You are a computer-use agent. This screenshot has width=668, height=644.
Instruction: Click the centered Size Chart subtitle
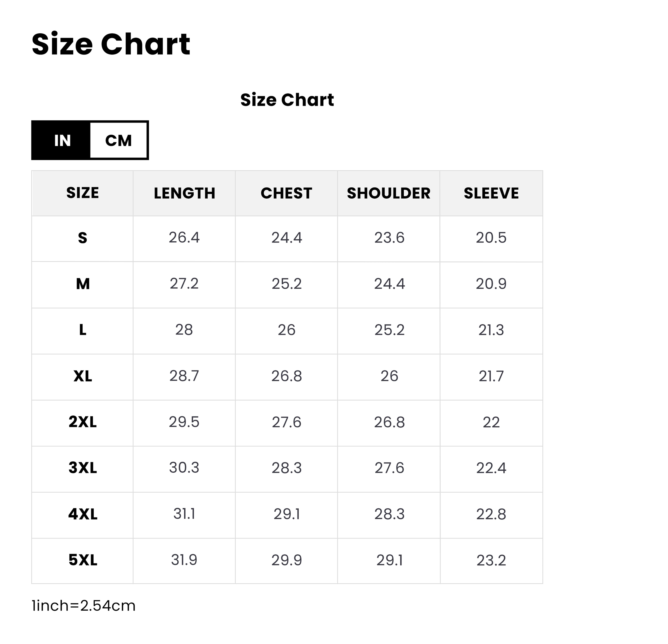click(x=287, y=100)
